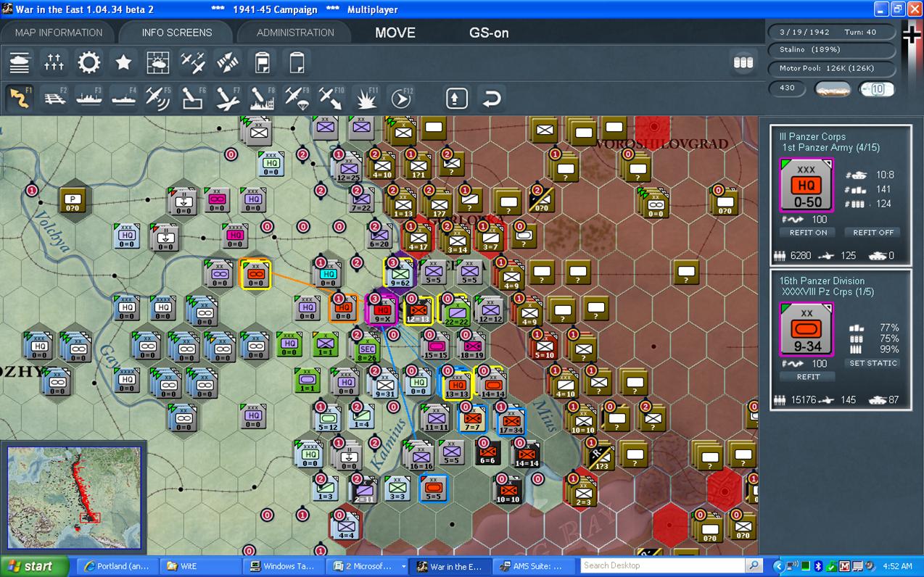Click the Search Desktop input field
This screenshot has width=924, height=577.
(x=663, y=565)
